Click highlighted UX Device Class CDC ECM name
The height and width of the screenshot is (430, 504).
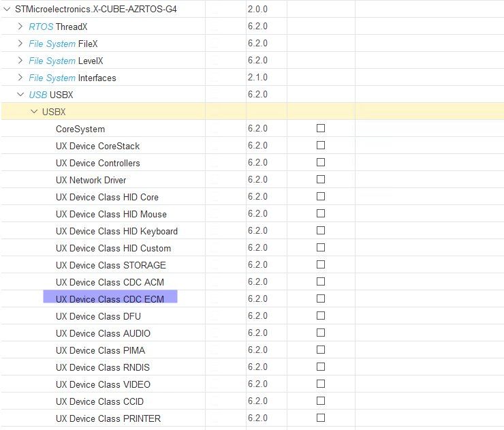(x=110, y=299)
